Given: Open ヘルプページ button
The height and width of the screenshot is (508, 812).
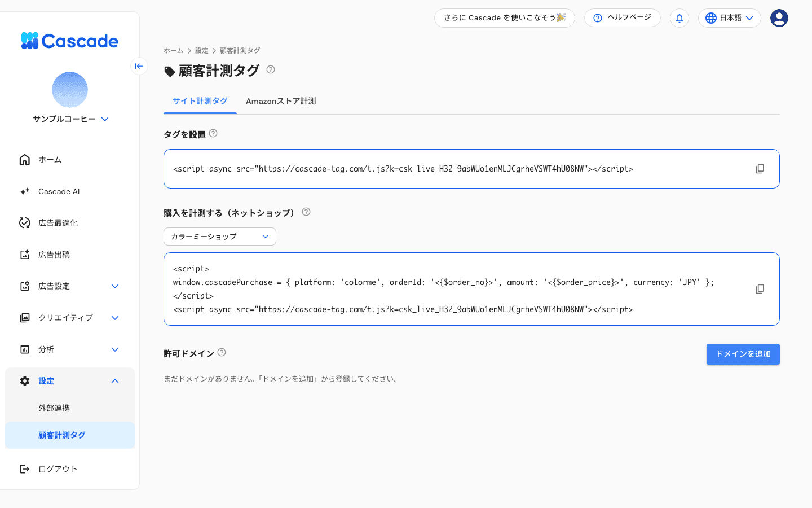Looking at the screenshot, I should 623,18.
